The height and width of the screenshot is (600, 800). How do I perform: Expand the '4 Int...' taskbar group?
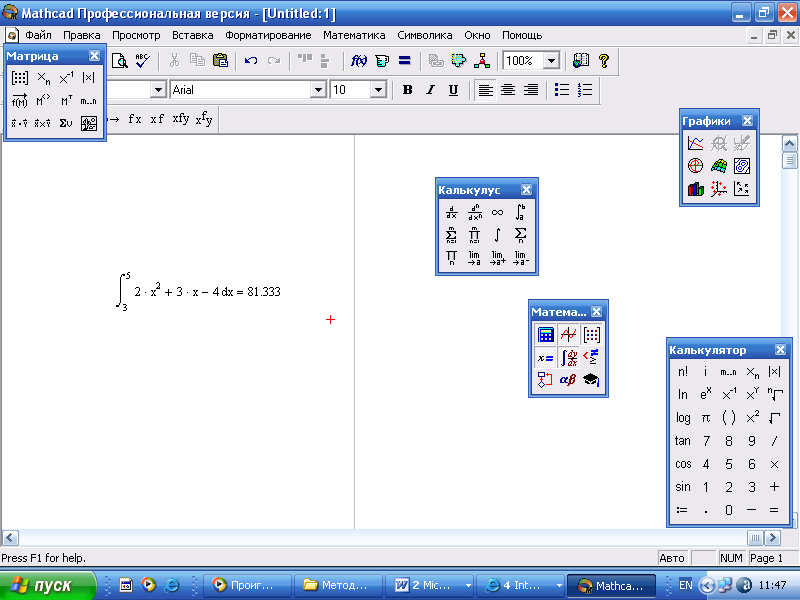559,585
